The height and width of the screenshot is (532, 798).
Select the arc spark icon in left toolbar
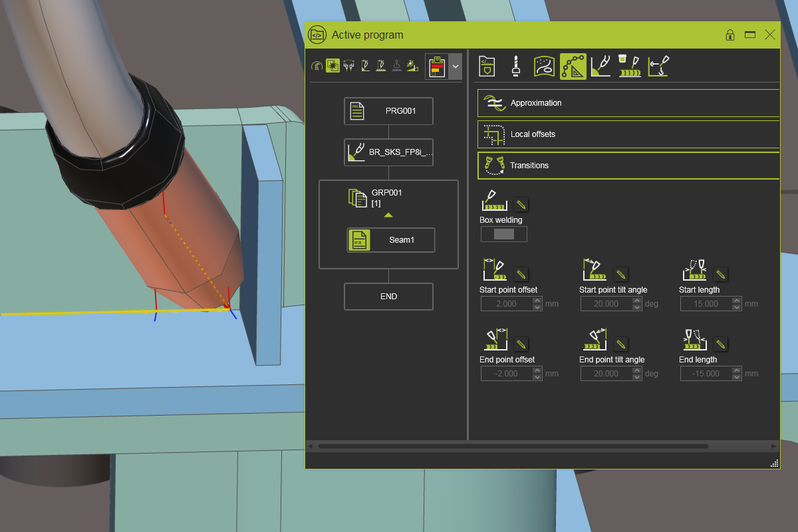(332, 66)
